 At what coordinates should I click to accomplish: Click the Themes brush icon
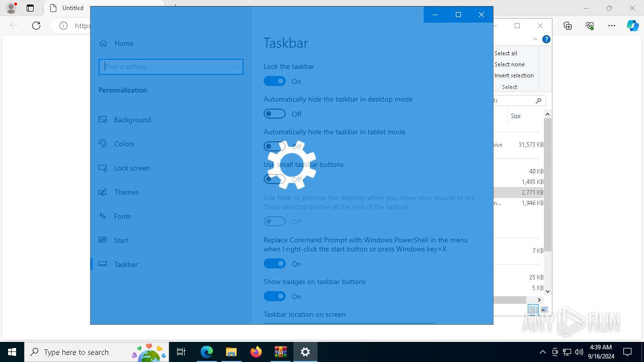click(x=103, y=192)
